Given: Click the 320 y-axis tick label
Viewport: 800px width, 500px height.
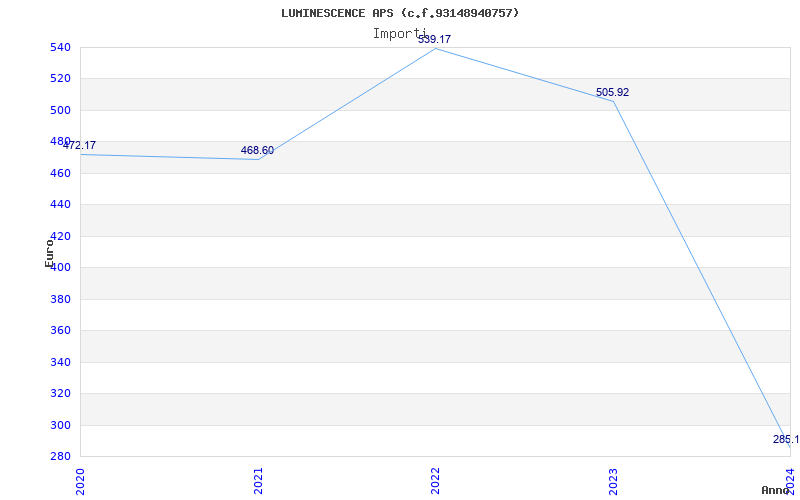Looking at the screenshot, I should [60, 394].
